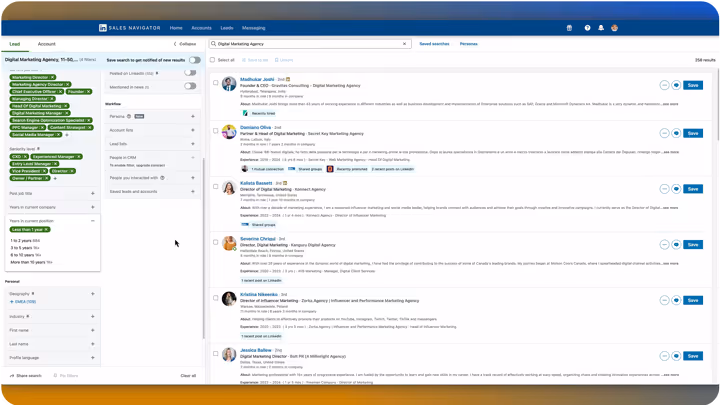Open the Personas link
720x405 pixels.
[x=468, y=44]
